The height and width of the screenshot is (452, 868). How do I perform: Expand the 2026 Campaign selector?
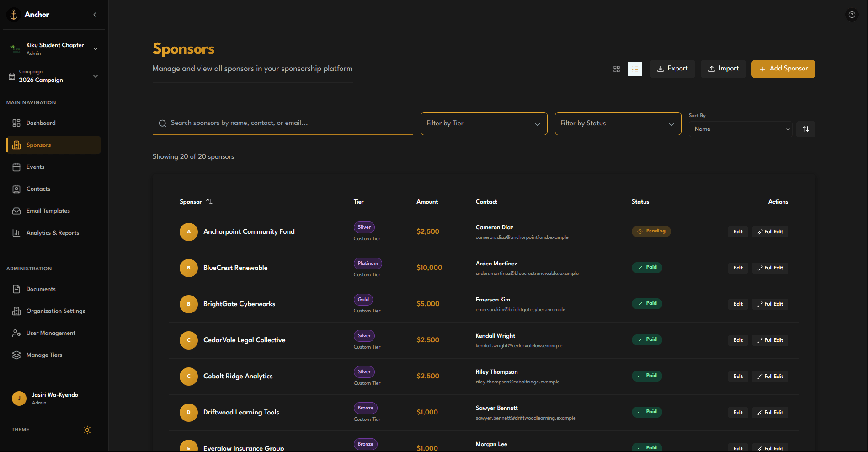(54, 76)
